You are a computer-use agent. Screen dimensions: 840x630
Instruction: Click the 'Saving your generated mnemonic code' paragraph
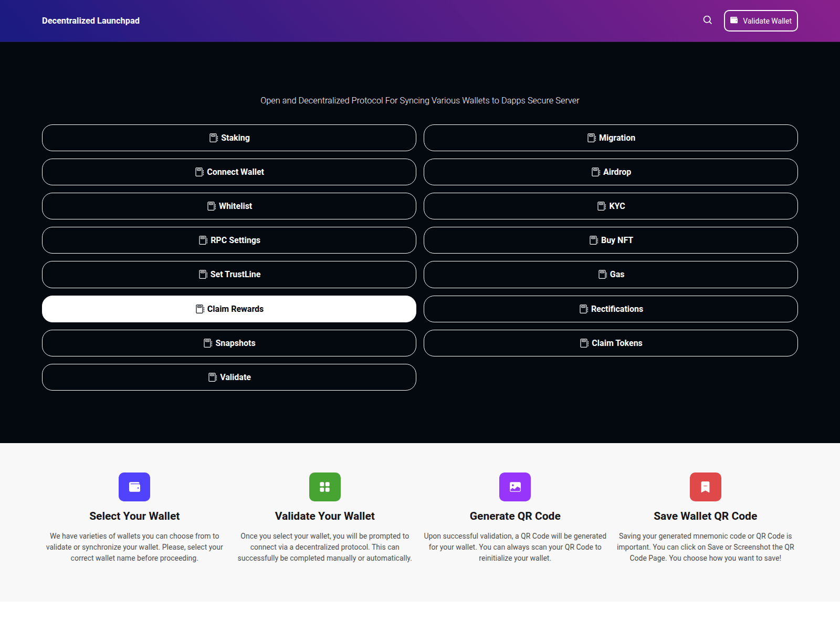(706, 547)
